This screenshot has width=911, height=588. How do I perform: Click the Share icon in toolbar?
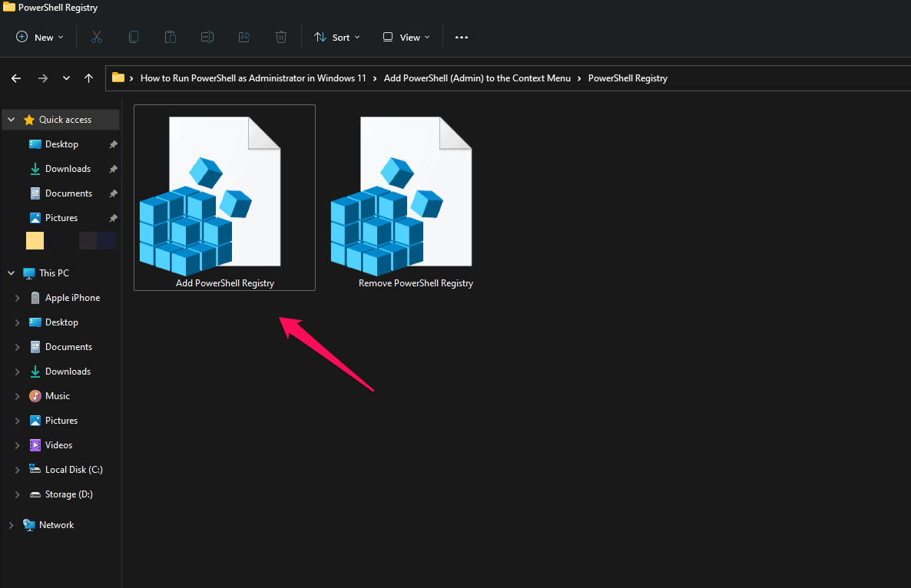coord(244,37)
